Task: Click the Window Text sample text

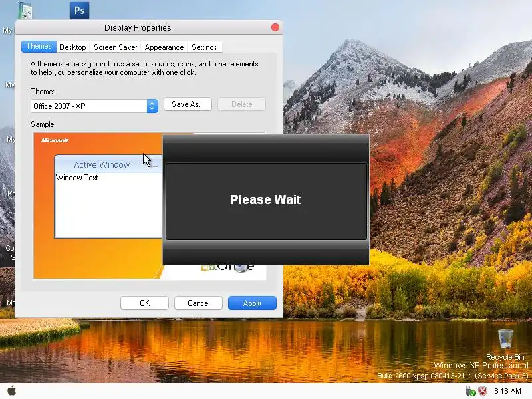Action: (77, 178)
